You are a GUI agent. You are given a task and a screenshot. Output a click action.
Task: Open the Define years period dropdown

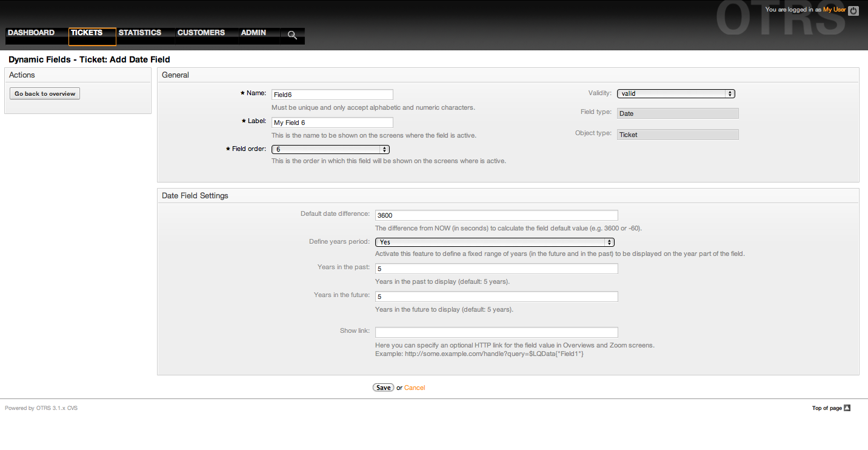[x=495, y=243]
